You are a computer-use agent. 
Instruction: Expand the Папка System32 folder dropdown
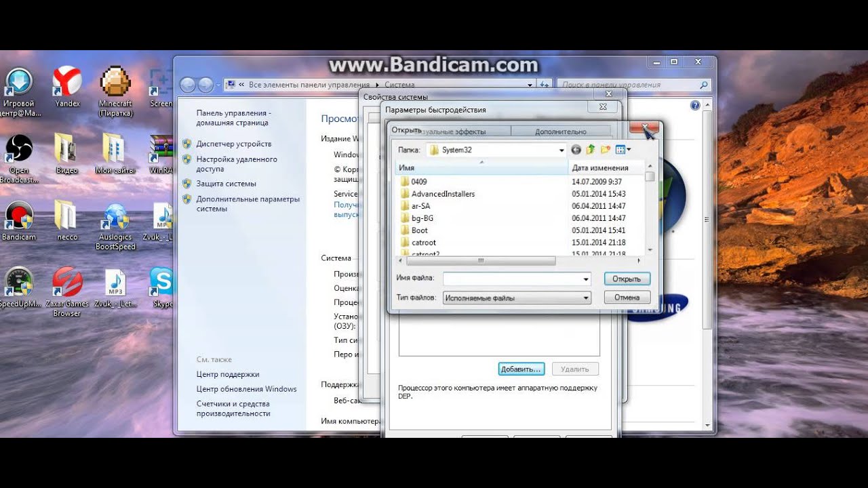click(x=561, y=150)
